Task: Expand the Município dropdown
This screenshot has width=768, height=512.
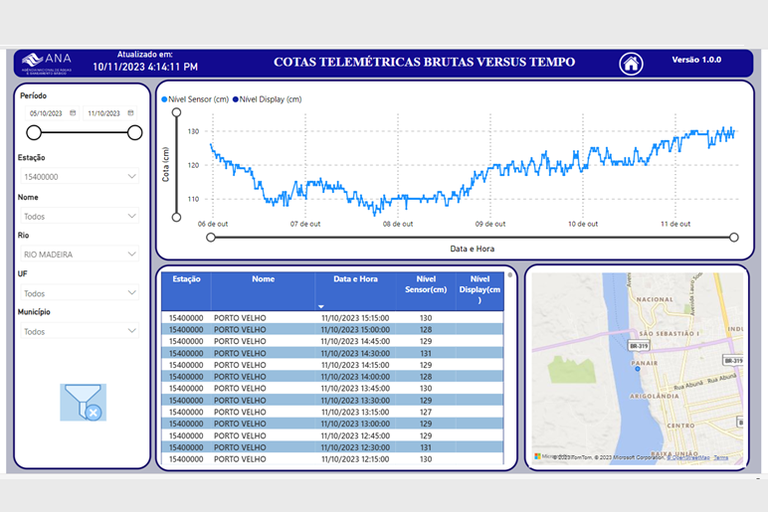Action: click(78, 331)
